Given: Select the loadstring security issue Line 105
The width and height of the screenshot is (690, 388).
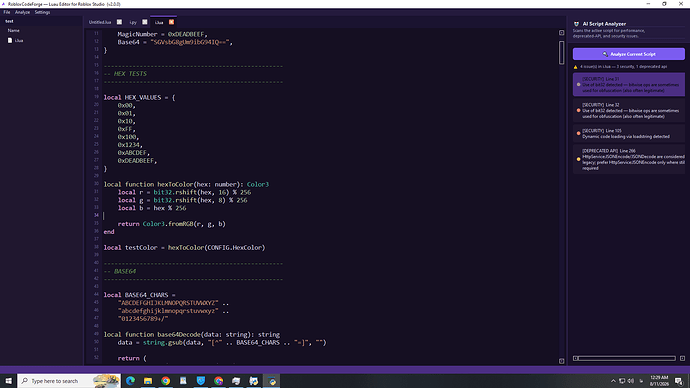Looking at the screenshot, I should click(628, 133).
